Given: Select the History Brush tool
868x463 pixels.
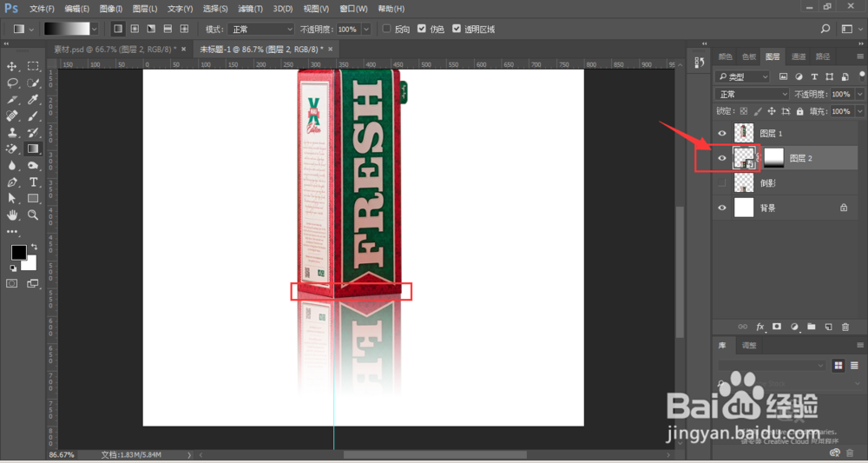Looking at the screenshot, I should tap(33, 132).
